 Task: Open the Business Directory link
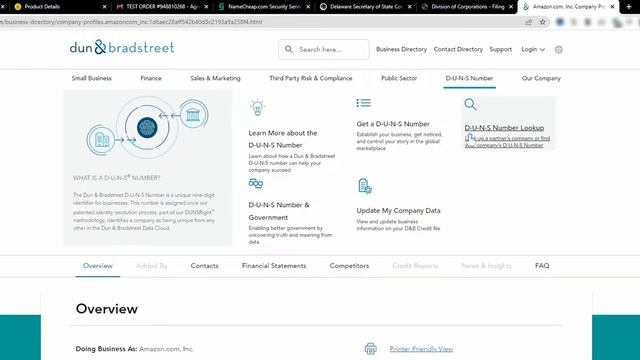[401, 49]
